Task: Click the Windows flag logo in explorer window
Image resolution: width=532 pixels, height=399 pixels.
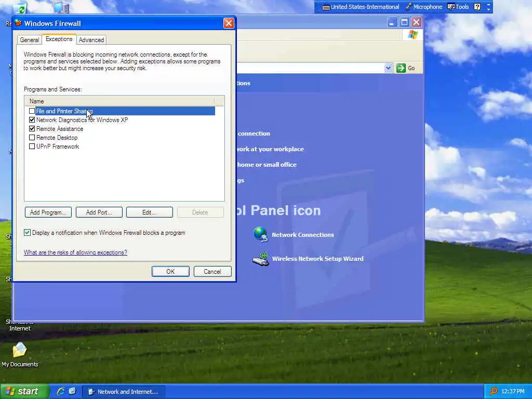Action: click(x=413, y=35)
